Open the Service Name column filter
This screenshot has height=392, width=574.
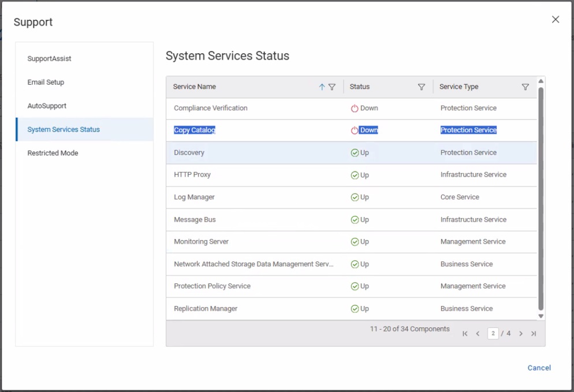(x=332, y=87)
